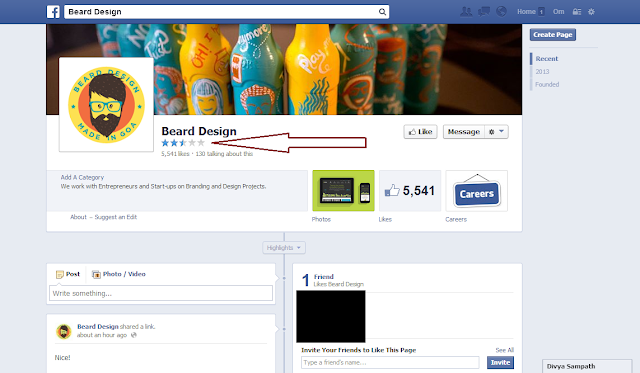Click the Create Page button
The height and width of the screenshot is (373, 640).
tap(553, 35)
